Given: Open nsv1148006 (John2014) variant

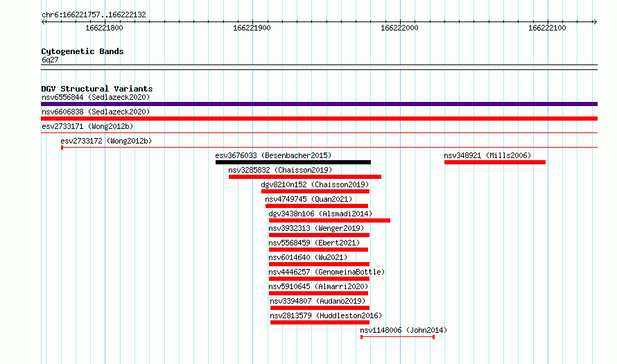Looking at the screenshot, I should (403, 330).
